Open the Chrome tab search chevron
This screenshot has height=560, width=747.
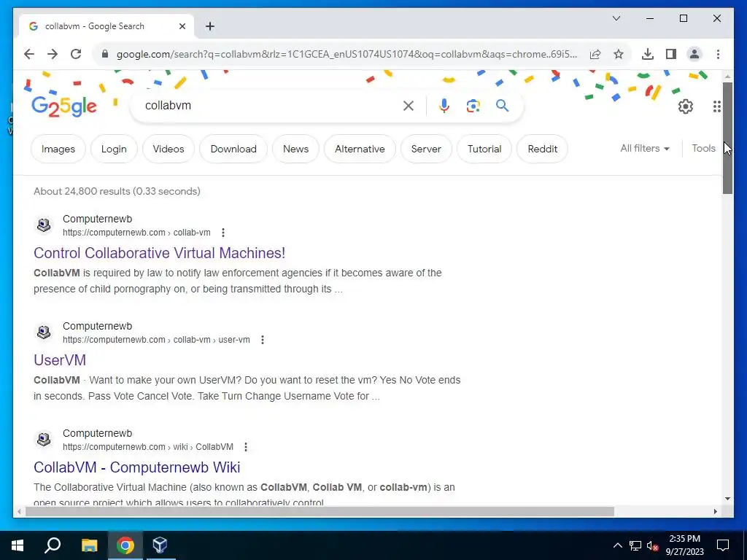616,18
